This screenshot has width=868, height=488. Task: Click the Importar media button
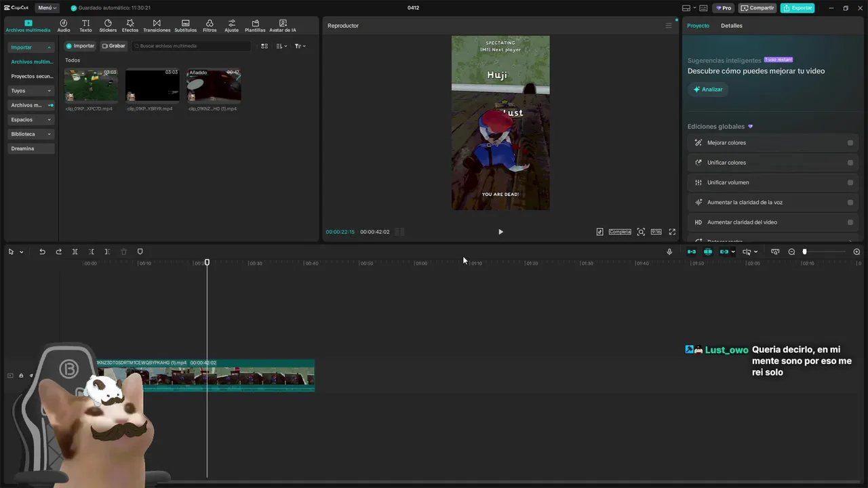tap(80, 46)
